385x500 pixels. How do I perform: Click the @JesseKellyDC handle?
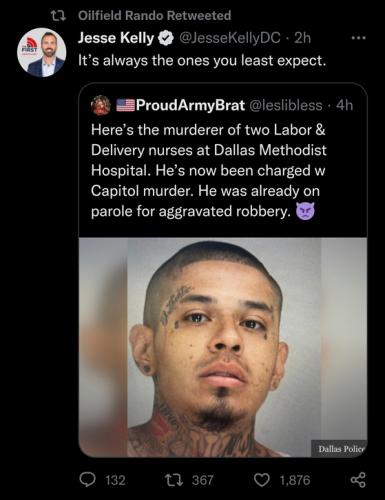coord(230,38)
